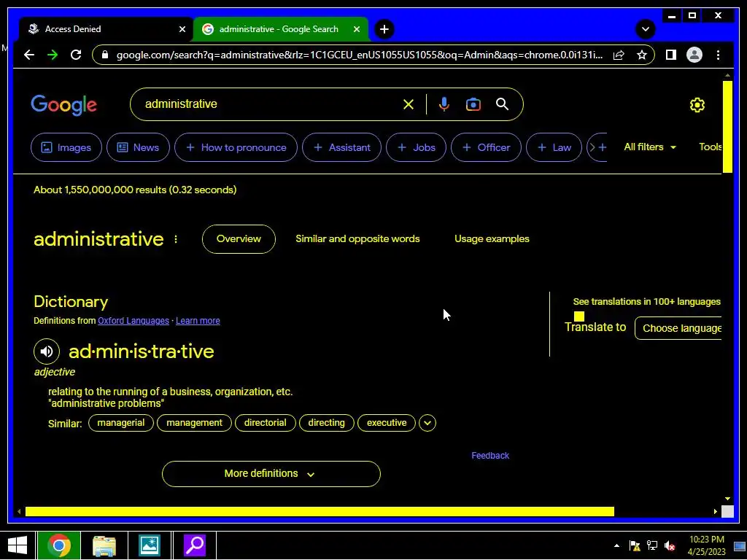Filter results by News
747x560 pixels.
tap(138, 147)
